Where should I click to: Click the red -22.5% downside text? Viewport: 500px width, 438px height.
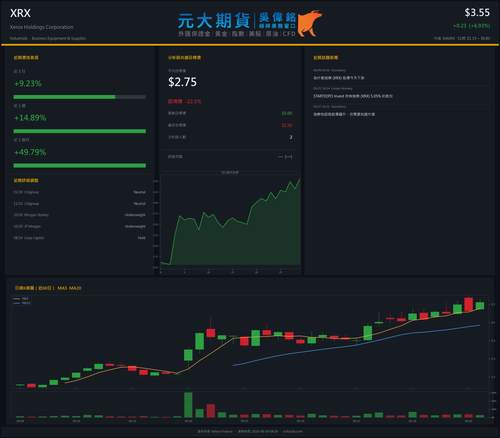click(184, 101)
